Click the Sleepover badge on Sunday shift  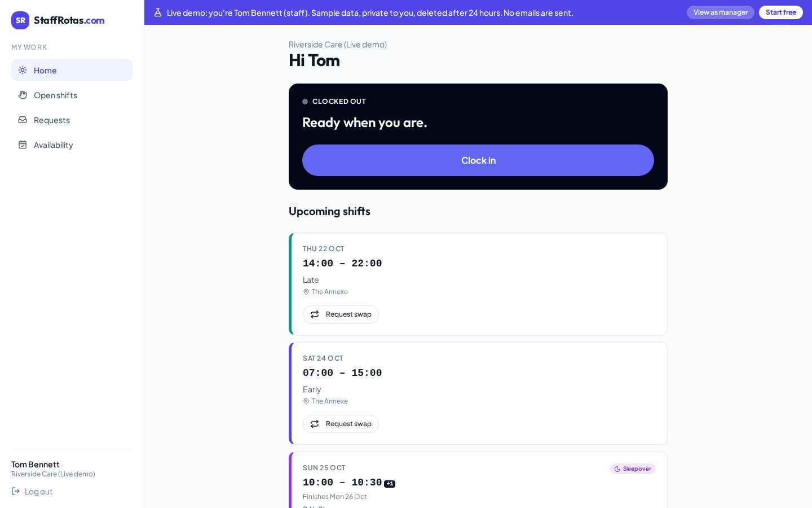[633, 469]
